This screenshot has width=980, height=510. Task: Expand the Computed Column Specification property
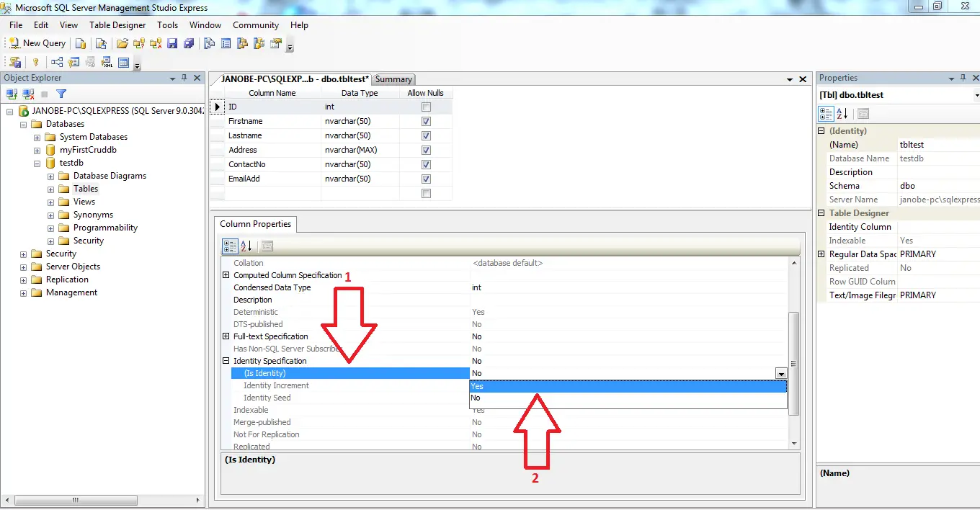(x=226, y=275)
